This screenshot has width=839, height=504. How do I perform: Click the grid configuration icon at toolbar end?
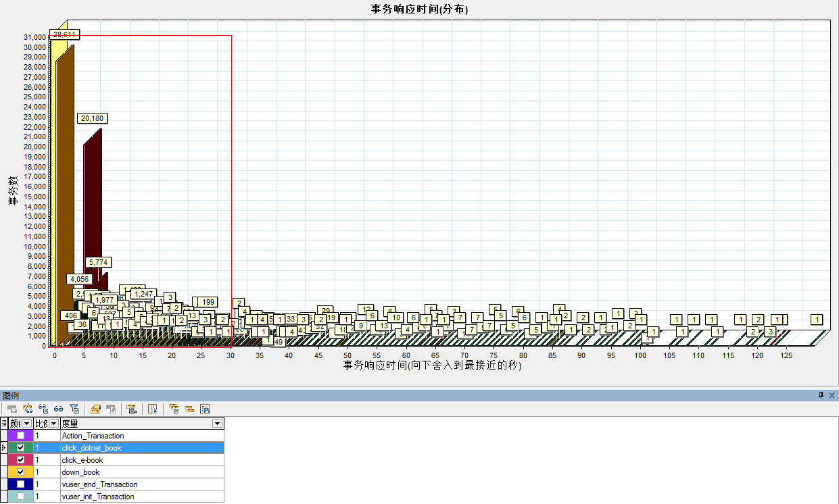tap(206, 408)
